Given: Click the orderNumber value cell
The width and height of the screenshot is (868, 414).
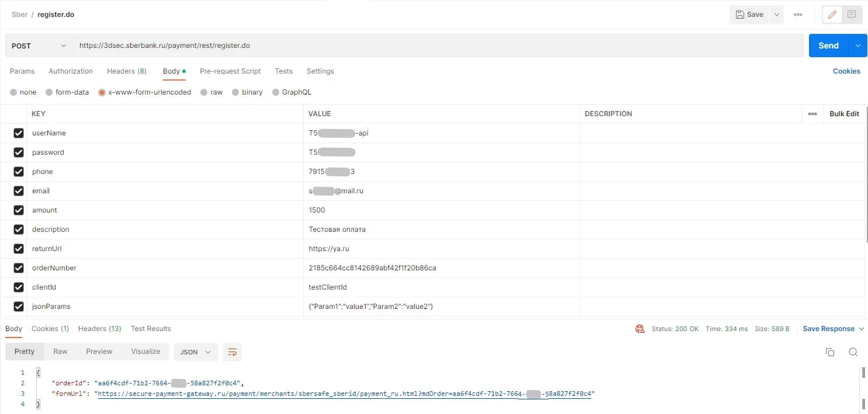Looking at the screenshot, I should [442, 268].
